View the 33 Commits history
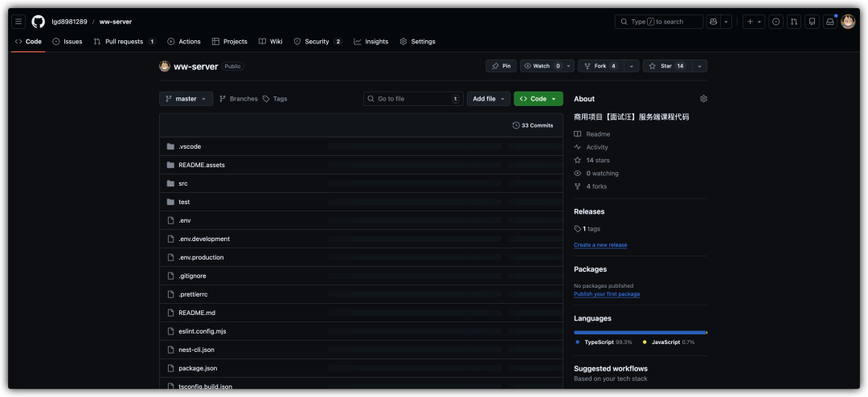 (x=533, y=125)
